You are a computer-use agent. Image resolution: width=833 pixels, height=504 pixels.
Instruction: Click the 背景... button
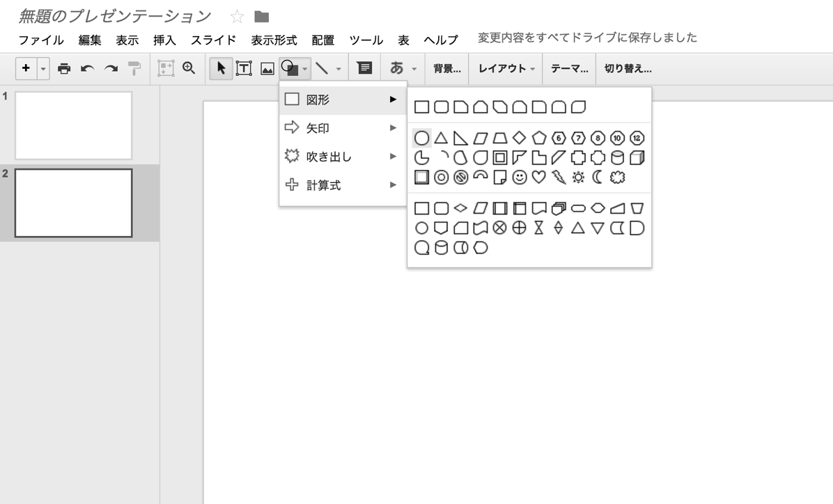(x=446, y=68)
